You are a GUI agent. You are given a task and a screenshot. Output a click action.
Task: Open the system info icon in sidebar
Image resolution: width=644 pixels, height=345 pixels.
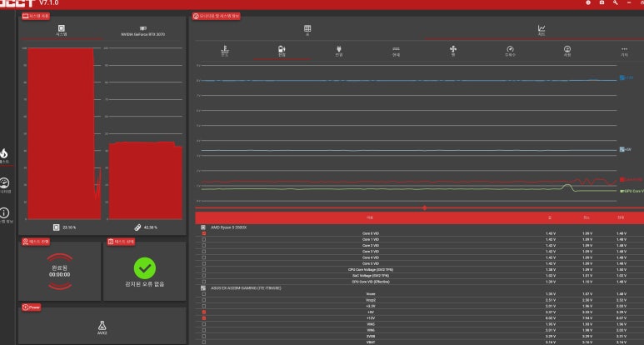tap(5, 214)
